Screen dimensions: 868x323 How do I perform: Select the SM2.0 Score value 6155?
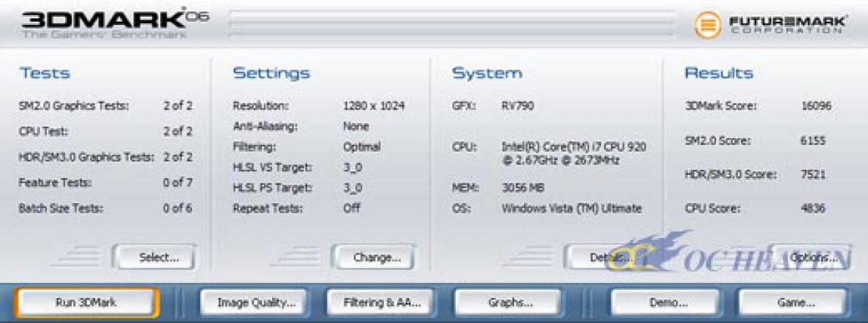(x=813, y=140)
